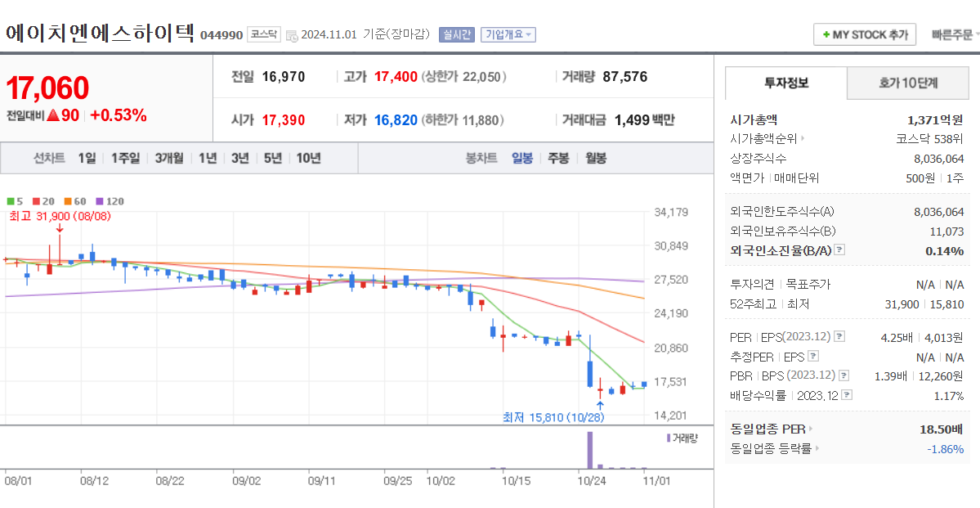Click the 코스닥 538위 ranking value

point(930,140)
